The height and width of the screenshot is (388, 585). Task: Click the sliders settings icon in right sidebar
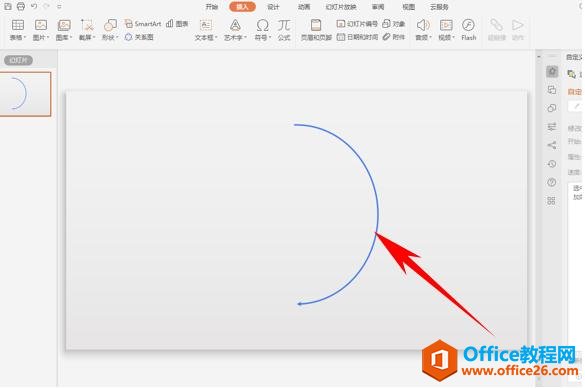[x=552, y=127]
